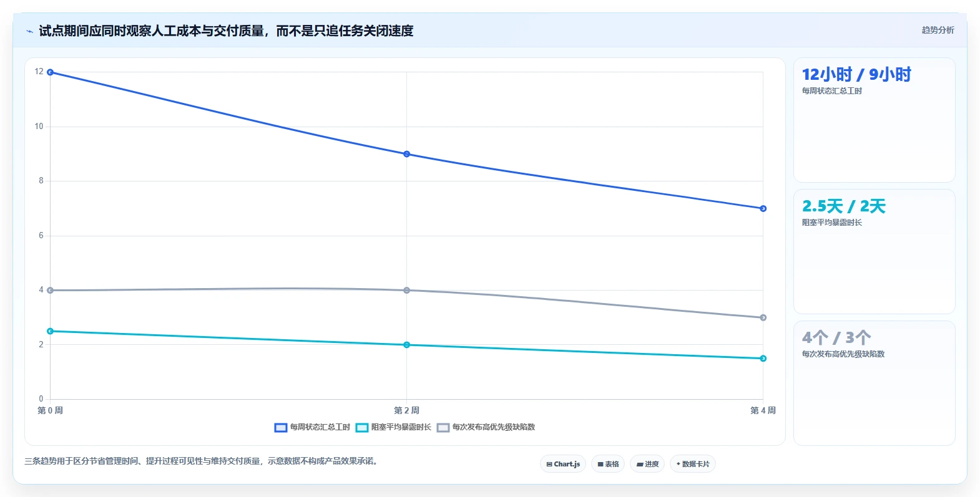
Task: Click the 12小时 / 9小时 metric value
Action: [856, 75]
